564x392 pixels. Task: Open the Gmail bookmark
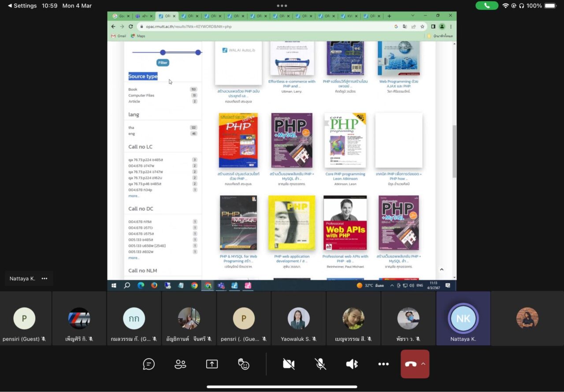click(119, 36)
